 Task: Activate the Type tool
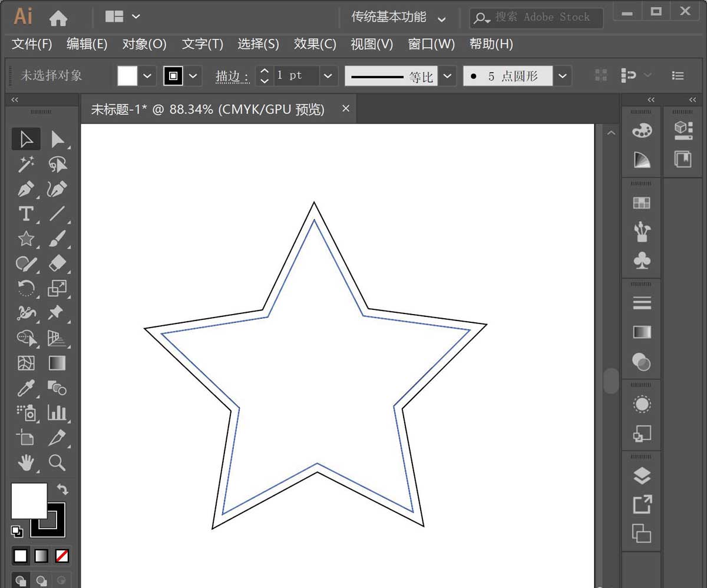coord(26,213)
